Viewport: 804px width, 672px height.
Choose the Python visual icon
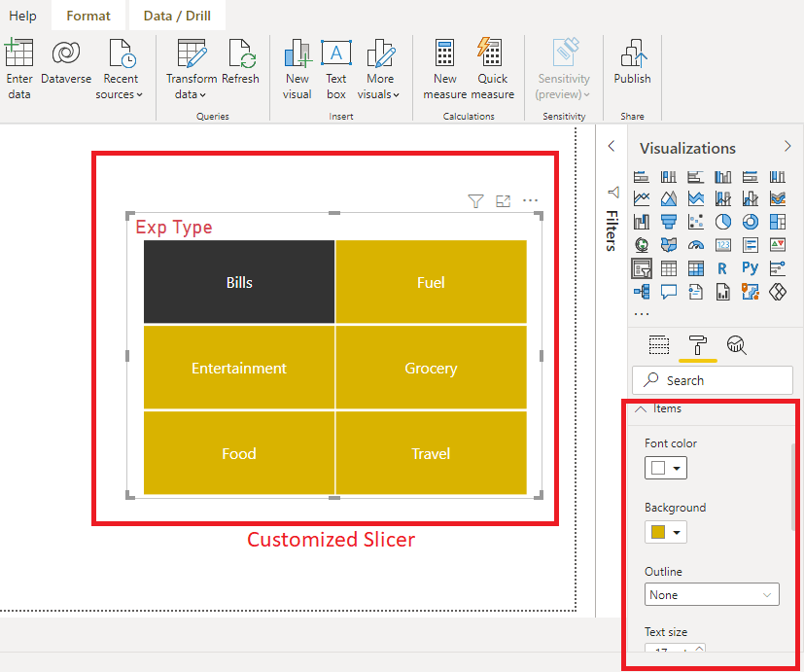(x=750, y=268)
